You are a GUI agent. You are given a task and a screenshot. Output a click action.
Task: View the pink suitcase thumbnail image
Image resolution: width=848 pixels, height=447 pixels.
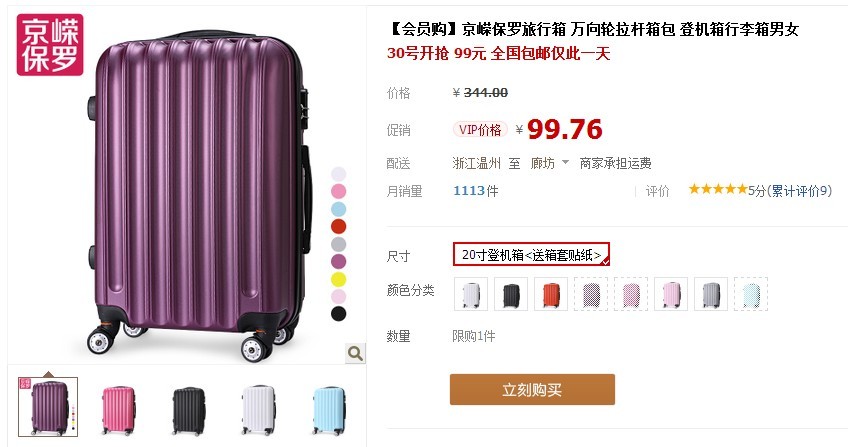[x=118, y=409]
